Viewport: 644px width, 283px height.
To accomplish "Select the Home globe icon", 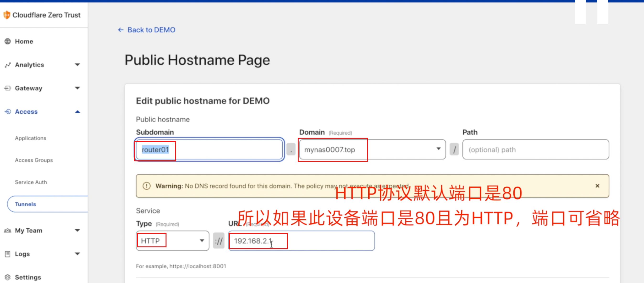I will click(7, 41).
